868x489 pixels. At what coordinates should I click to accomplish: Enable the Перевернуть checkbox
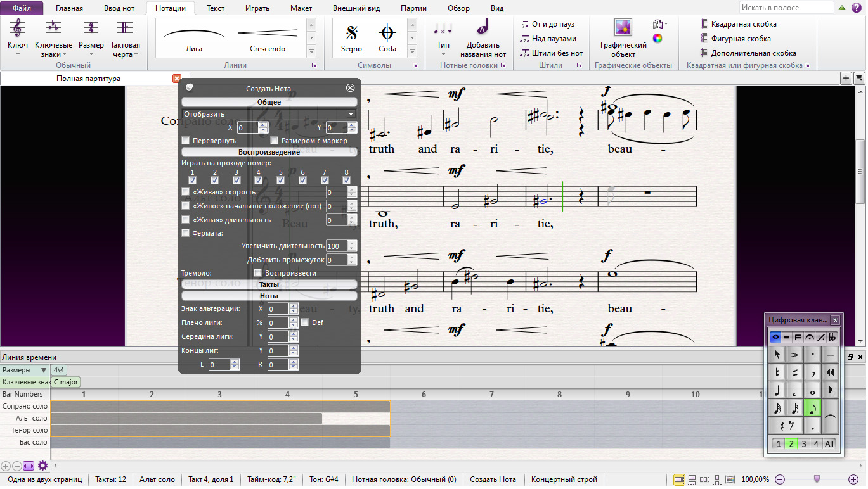tap(186, 141)
